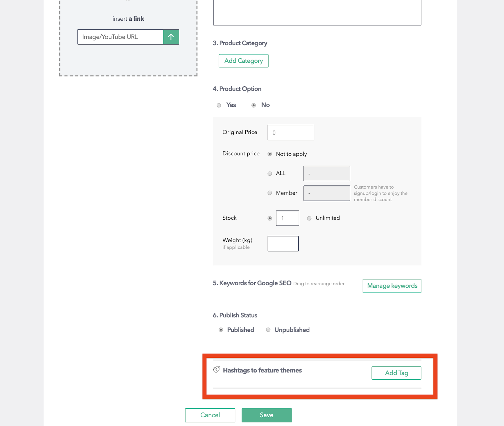Click the Add Category button
This screenshot has width=504, height=426.
pyautogui.click(x=243, y=61)
